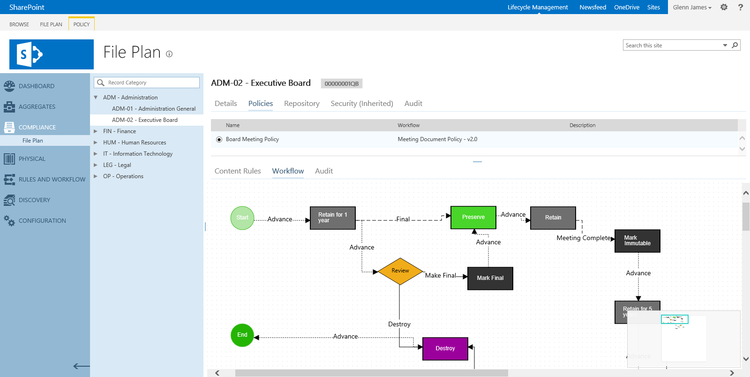
Task: Open the search scope dropdown arrow
Action: [x=725, y=45]
